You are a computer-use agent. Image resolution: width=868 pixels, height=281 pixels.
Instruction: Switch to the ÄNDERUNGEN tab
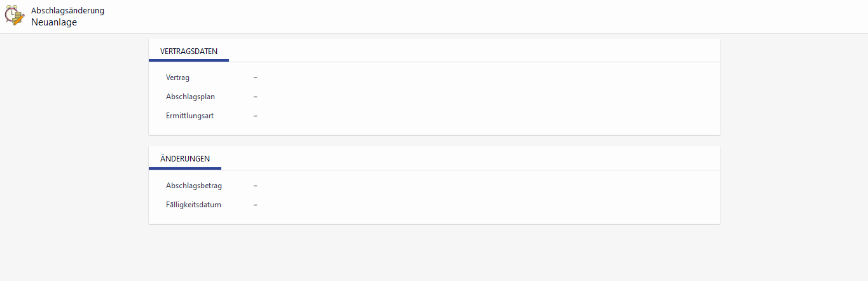pos(185,159)
